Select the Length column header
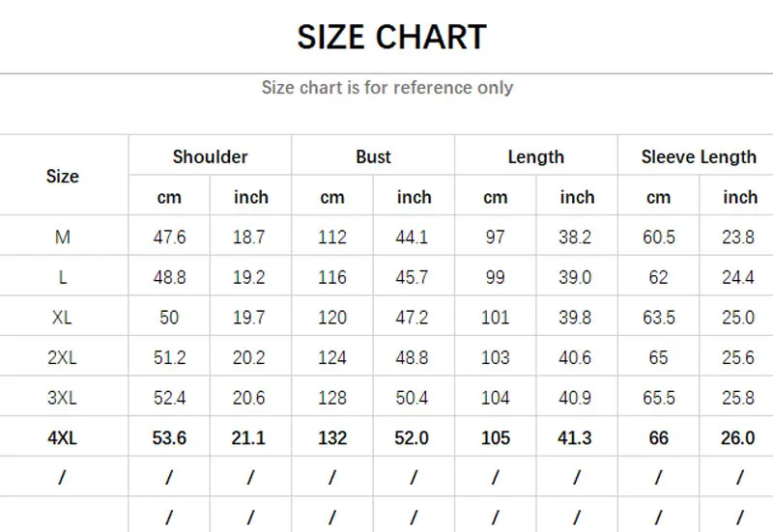 point(535,156)
